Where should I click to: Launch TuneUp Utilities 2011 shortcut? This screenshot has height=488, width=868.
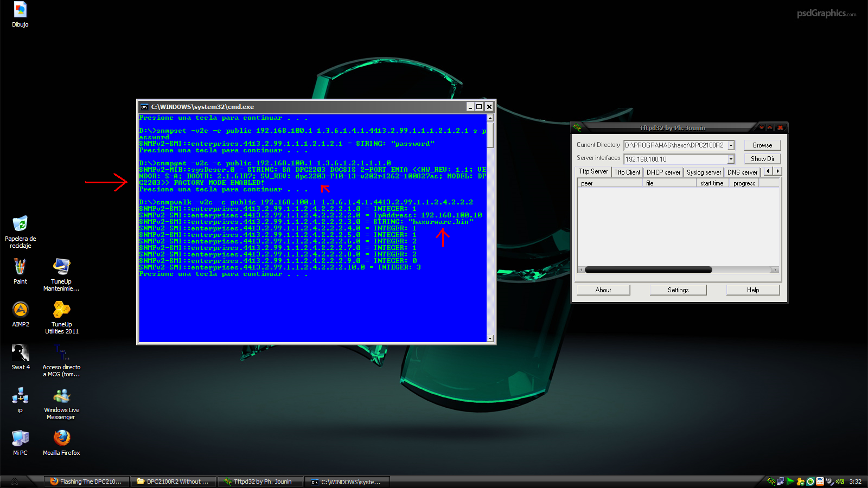61,310
